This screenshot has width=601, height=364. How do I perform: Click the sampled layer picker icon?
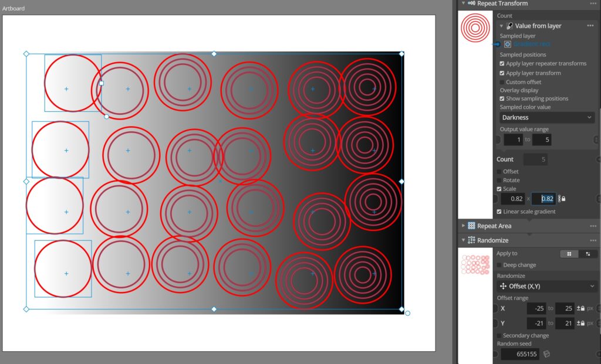point(507,44)
